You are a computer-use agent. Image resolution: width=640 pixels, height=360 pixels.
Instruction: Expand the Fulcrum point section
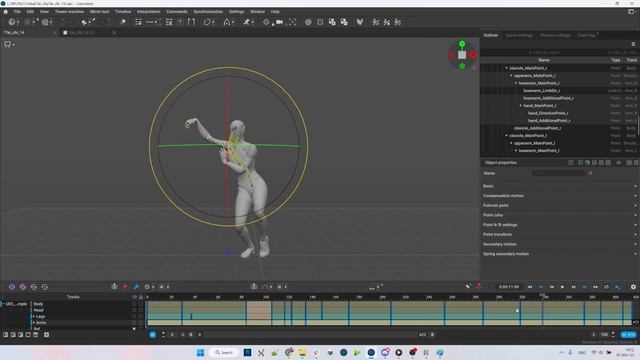coord(559,205)
